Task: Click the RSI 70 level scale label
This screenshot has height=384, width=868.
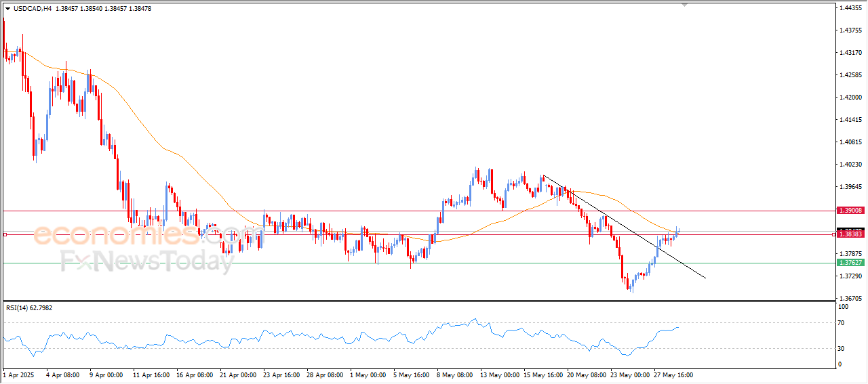Action: (842, 323)
